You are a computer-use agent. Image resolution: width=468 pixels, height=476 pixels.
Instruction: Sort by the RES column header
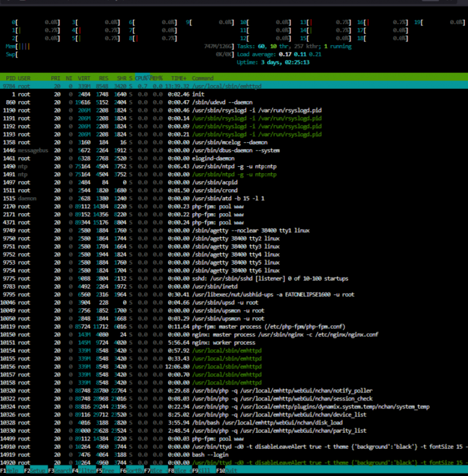pyautogui.click(x=103, y=78)
